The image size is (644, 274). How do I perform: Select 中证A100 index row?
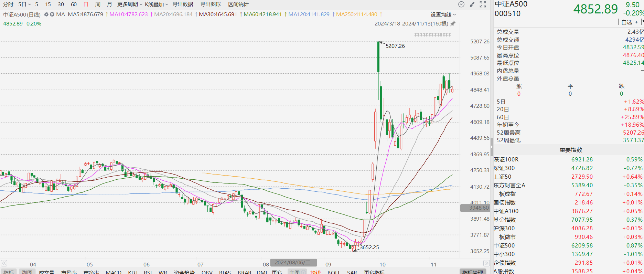tap(568, 211)
